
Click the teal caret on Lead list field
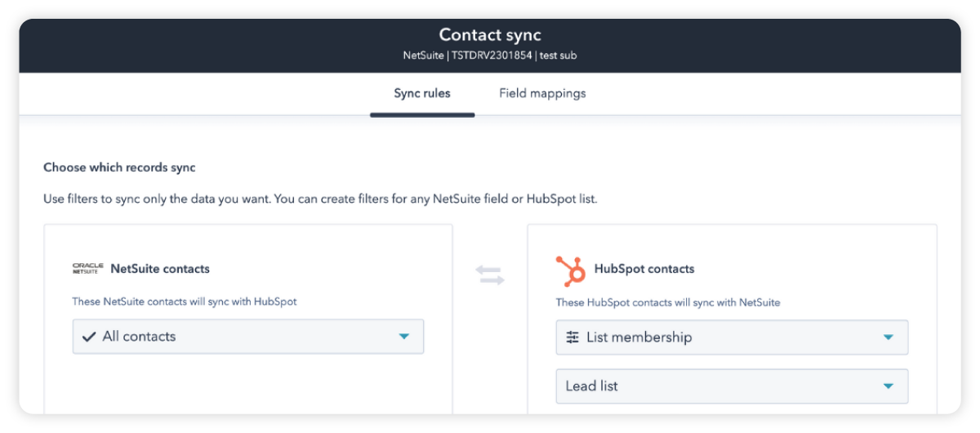point(888,386)
